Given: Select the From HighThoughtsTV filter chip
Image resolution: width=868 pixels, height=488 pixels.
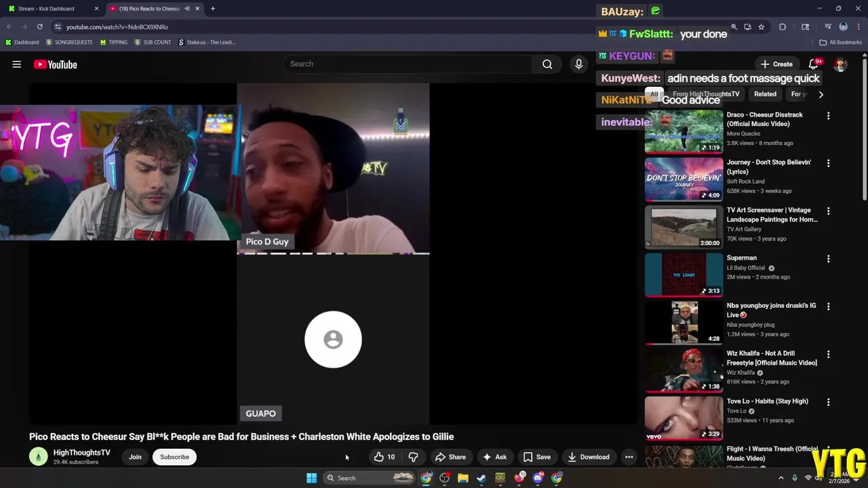Looking at the screenshot, I should pyautogui.click(x=706, y=94).
